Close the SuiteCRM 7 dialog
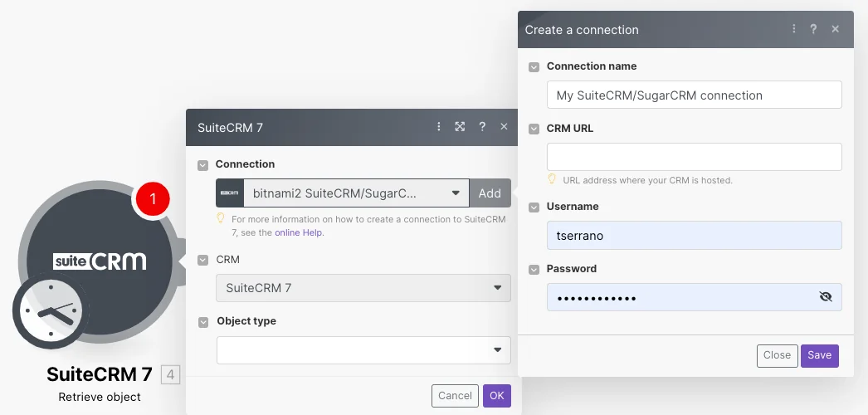The height and width of the screenshot is (415, 868). click(x=504, y=127)
